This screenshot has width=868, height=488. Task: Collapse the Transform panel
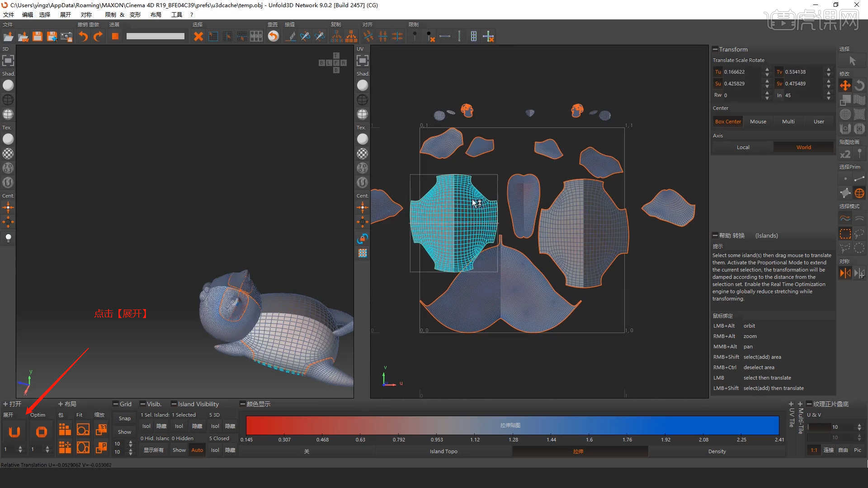click(x=715, y=49)
